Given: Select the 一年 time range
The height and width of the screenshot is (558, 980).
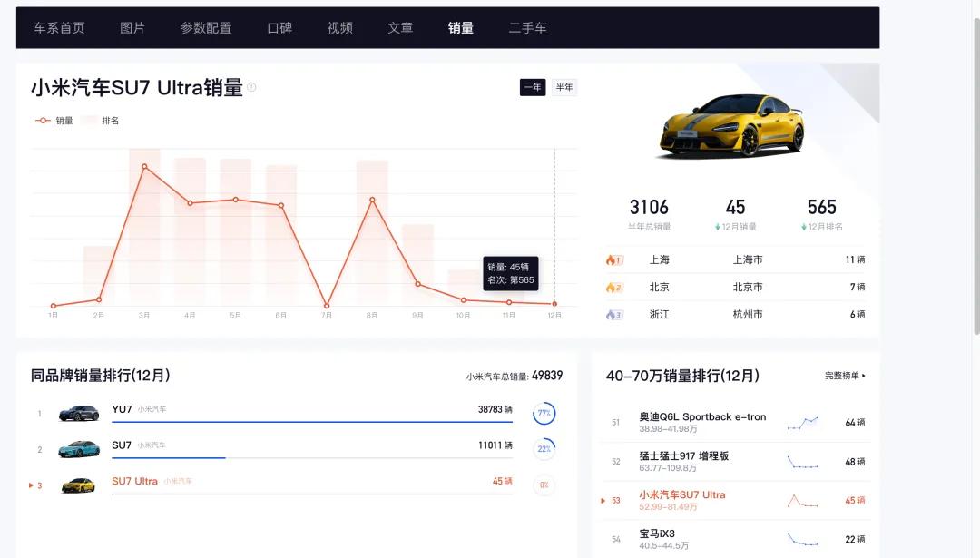Looking at the screenshot, I should pyautogui.click(x=532, y=87).
